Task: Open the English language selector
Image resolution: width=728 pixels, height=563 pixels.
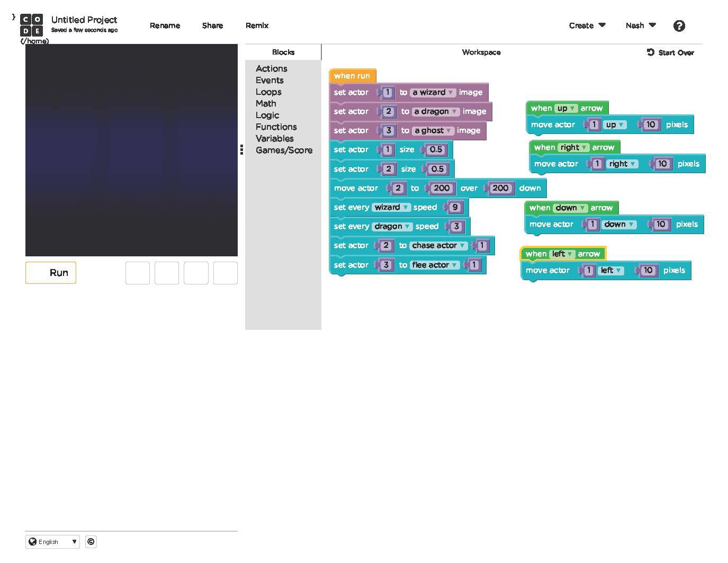Action: tap(52, 542)
